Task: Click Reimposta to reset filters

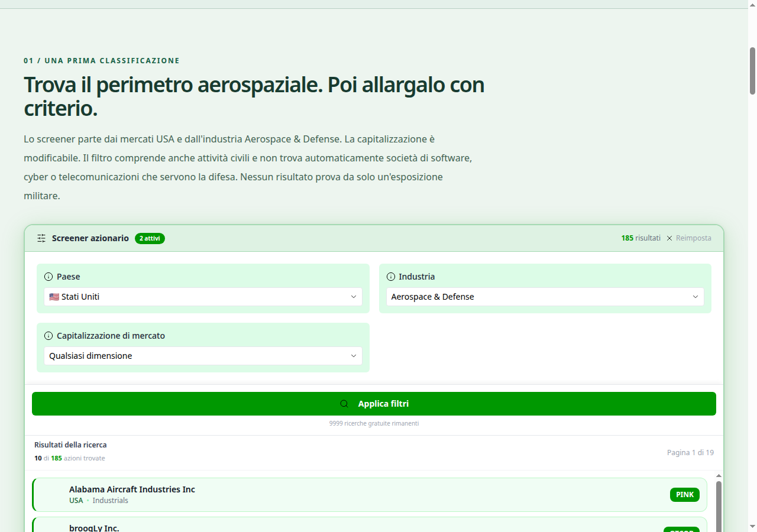Action: [694, 238]
